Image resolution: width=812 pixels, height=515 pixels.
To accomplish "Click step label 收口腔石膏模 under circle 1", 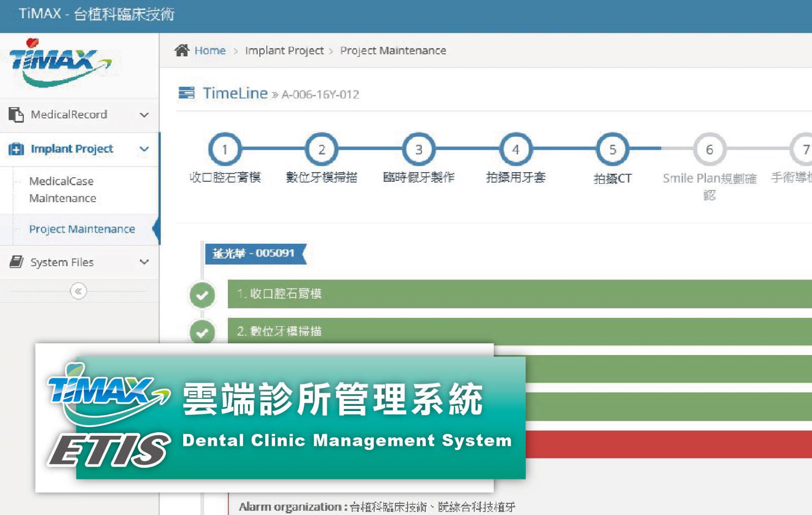I will [225, 177].
